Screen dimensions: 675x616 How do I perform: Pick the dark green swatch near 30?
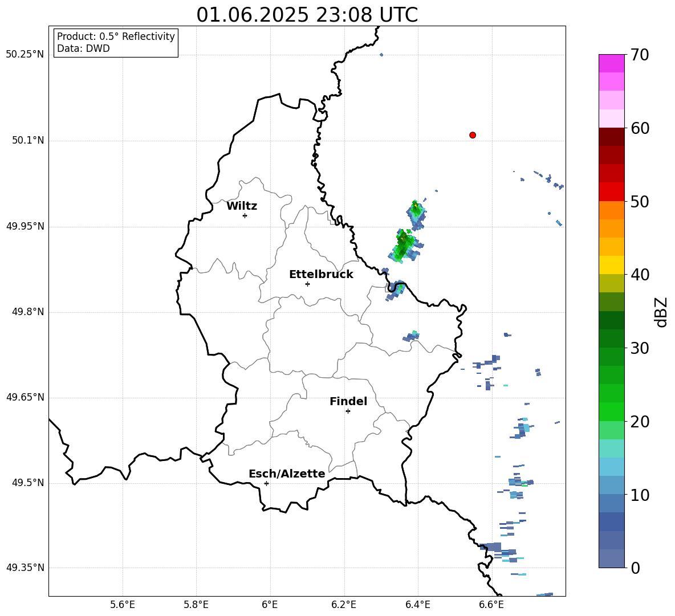(x=612, y=338)
